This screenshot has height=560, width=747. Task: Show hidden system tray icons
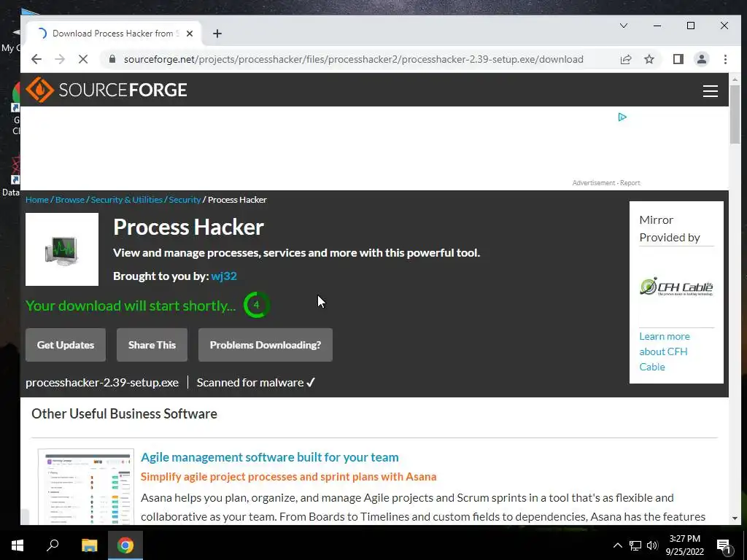tap(617, 545)
